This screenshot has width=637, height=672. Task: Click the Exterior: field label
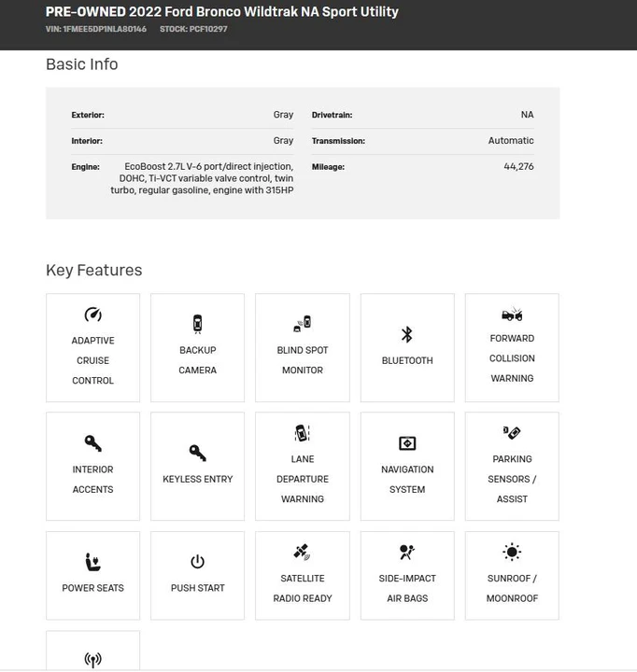click(88, 115)
